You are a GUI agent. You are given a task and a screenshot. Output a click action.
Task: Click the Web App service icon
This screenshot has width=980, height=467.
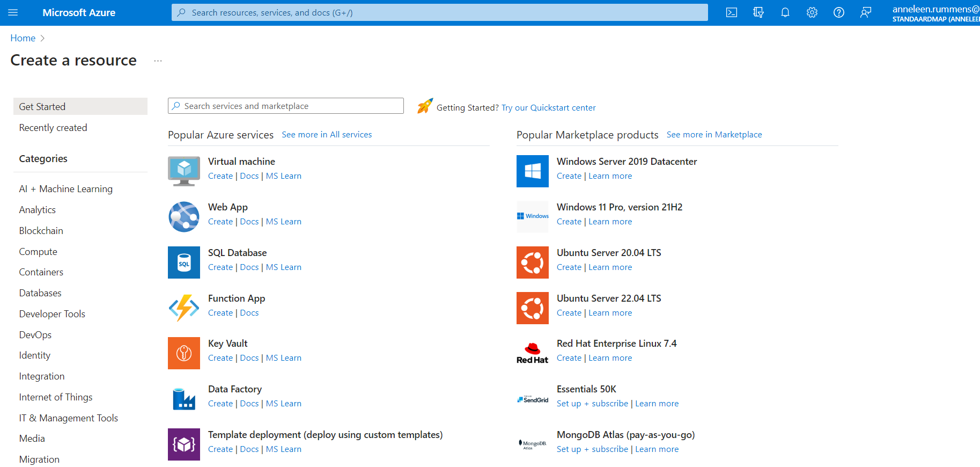pos(184,217)
